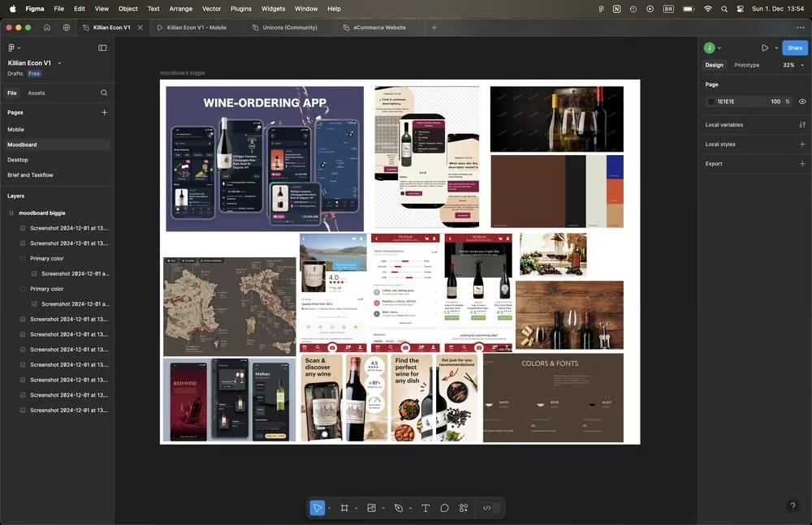
Task: Toggle the left sidebar panel
Action: click(102, 48)
